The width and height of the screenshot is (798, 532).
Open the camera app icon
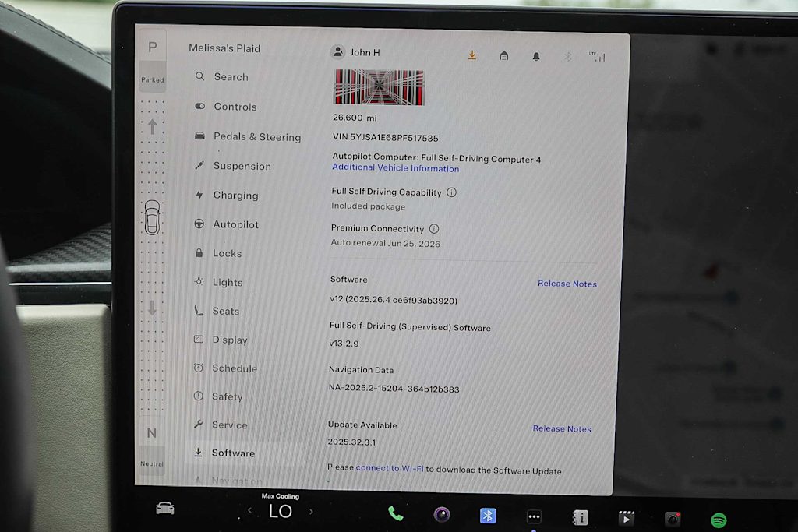[x=442, y=515]
